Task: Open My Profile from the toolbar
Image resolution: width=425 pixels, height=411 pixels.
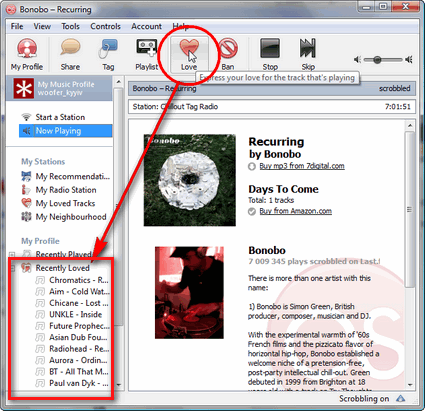Action: tap(27, 54)
